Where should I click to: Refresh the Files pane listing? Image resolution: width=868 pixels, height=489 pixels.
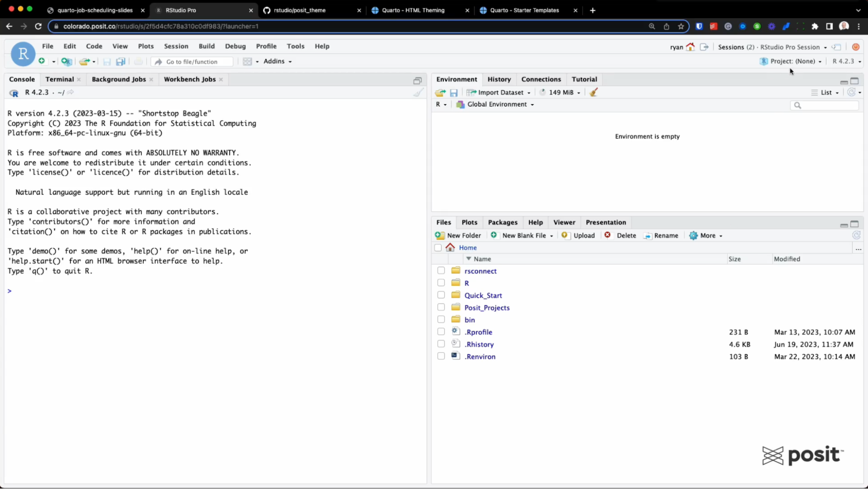tap(857, 235)
